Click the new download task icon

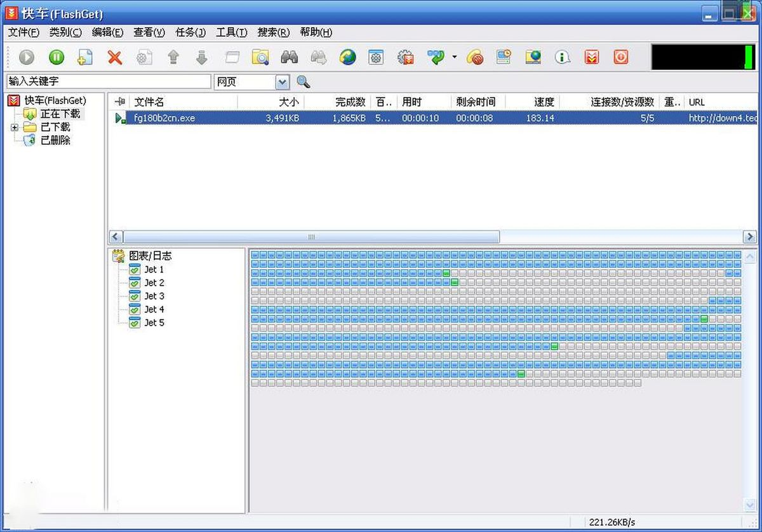pos(85,57)
